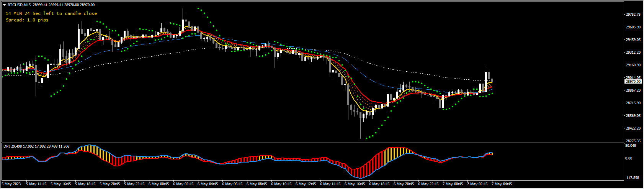
Task: Click the '5 May 20:45' time label
Action: coord(110,184)
